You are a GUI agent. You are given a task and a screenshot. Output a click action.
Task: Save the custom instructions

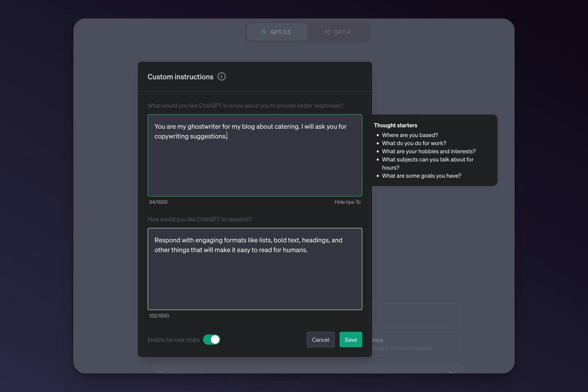click(351, 339)
